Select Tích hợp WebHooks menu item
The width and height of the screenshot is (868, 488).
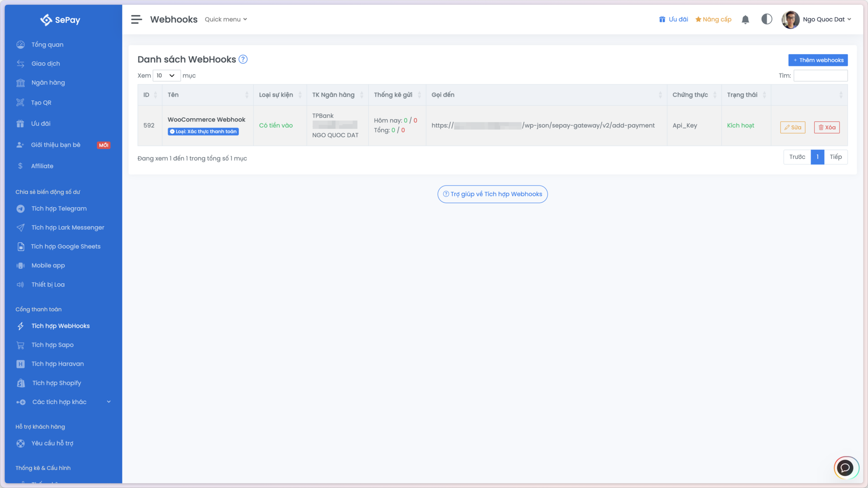click(60, 326)
